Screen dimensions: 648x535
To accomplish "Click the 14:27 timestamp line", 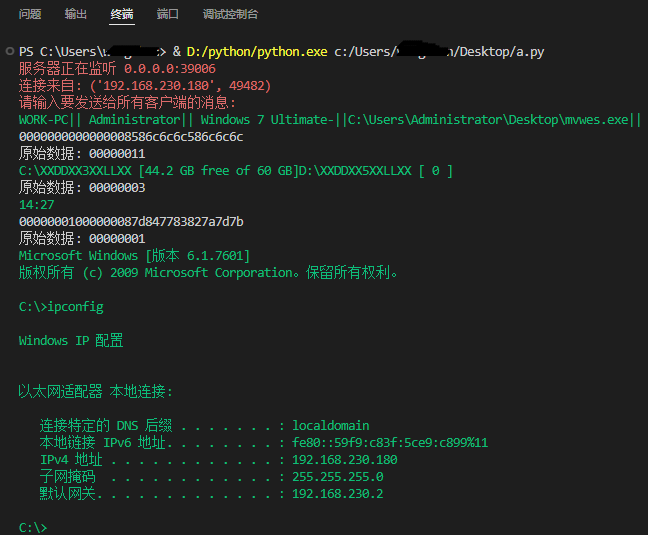I will tap(36, 204).
